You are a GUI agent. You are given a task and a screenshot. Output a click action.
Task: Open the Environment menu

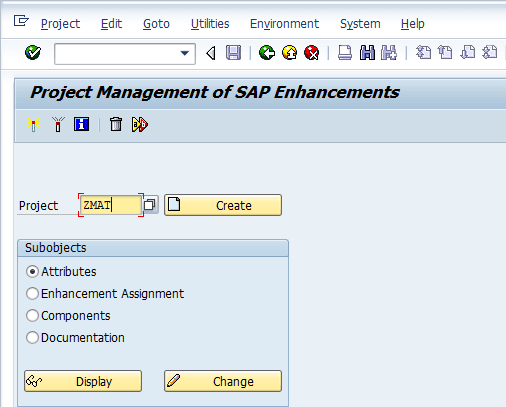point(284,24)
